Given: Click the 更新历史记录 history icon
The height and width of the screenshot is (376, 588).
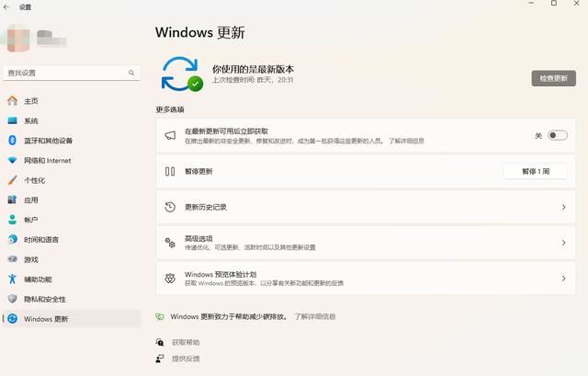Looking at the screenshot, I should [170, 207].
